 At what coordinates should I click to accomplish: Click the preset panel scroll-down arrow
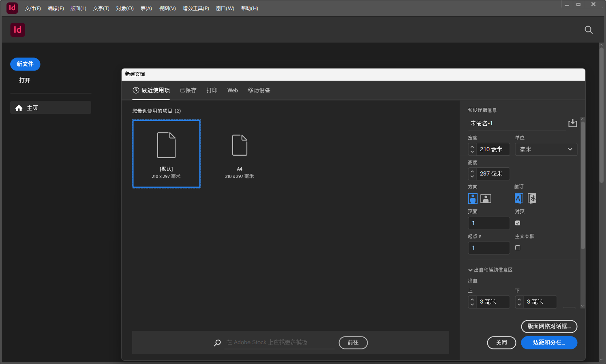(x=583, y=306)
